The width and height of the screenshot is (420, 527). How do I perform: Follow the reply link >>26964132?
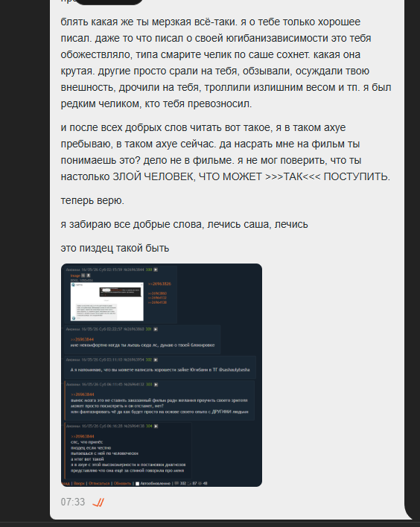click(157, 298)
